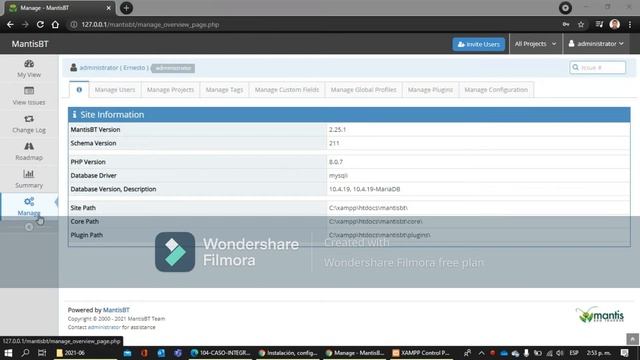Click the Schema Version value 211

334,143
